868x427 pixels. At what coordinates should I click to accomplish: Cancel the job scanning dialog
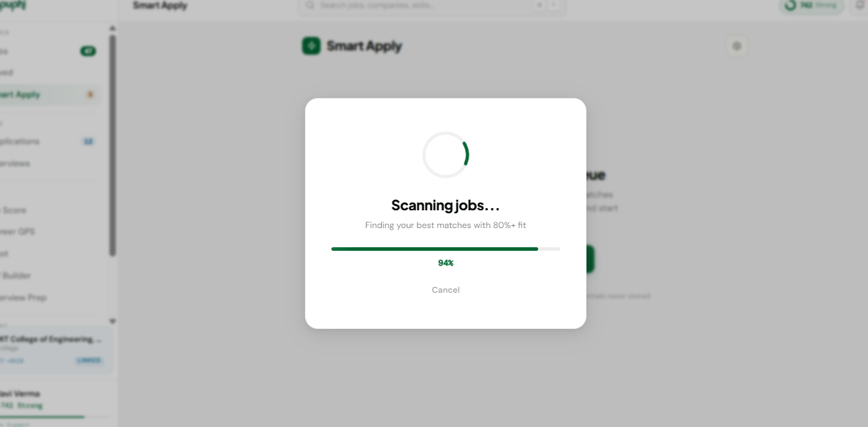tap(446, 290)
